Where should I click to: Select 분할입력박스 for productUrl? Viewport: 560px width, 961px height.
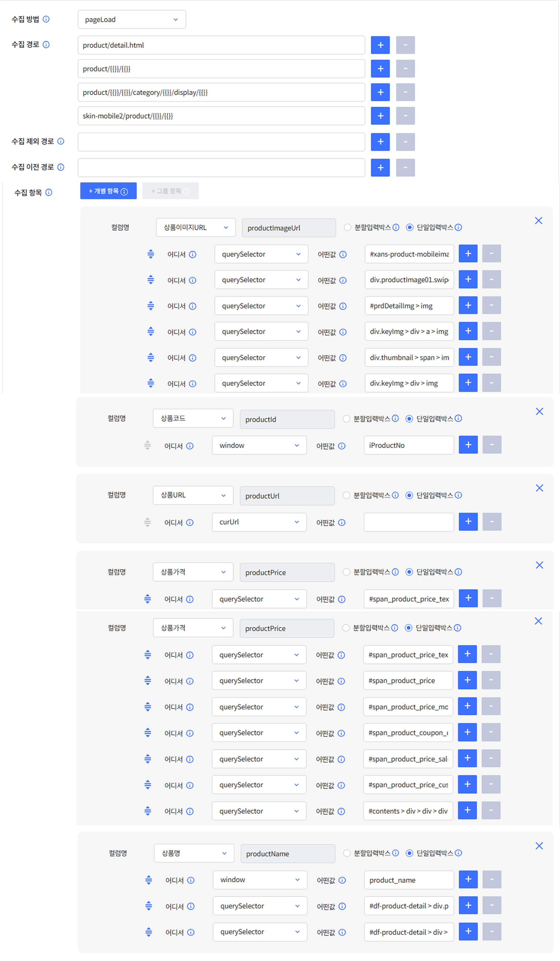[x=346, y=495]
